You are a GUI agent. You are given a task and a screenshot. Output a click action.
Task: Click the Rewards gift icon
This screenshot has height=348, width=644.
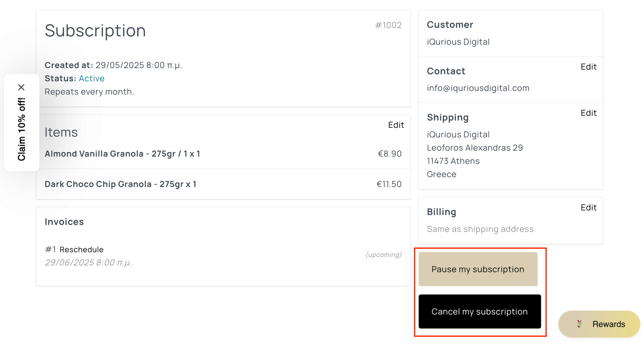580,324
